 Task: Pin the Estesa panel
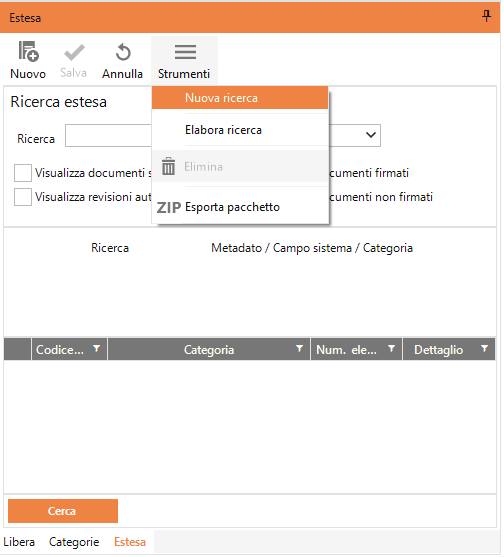coord(486,16)
